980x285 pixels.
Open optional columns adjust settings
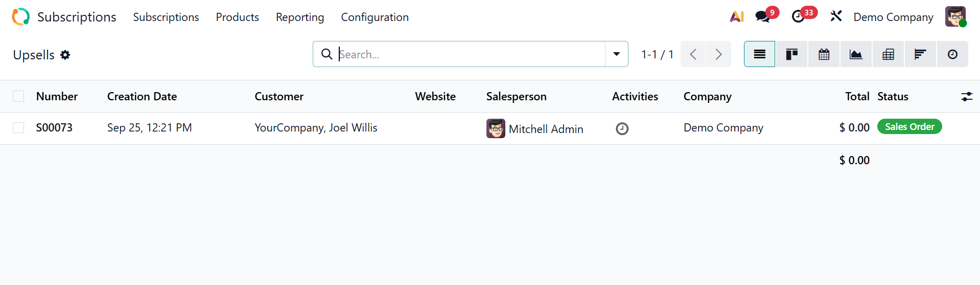point(966,96)
